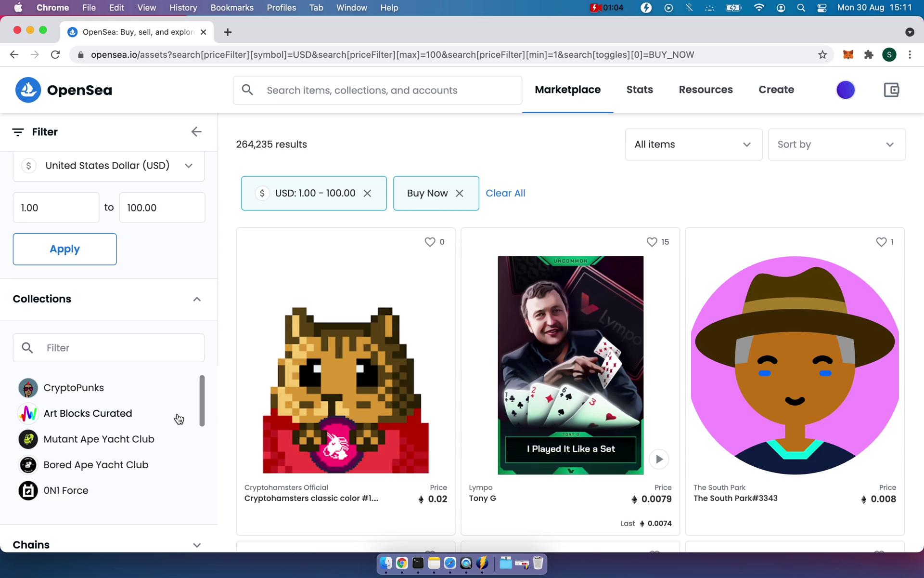Click the Tony G NFT card thumbnail
Viewport: 924px width, 578px height.
(570, 364)
